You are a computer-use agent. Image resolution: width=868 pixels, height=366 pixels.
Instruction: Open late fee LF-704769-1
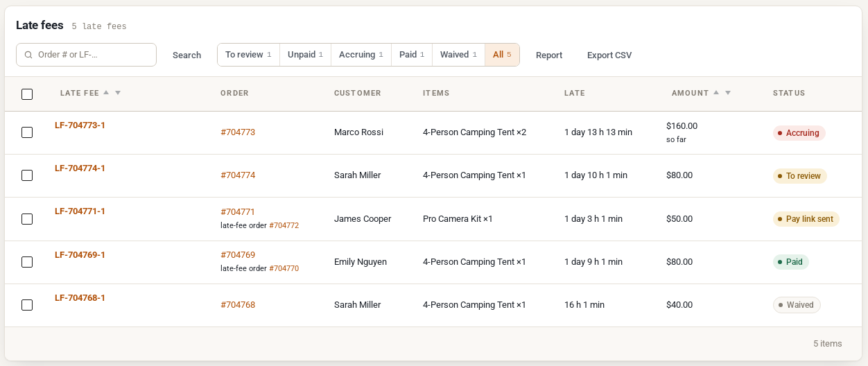80,255
